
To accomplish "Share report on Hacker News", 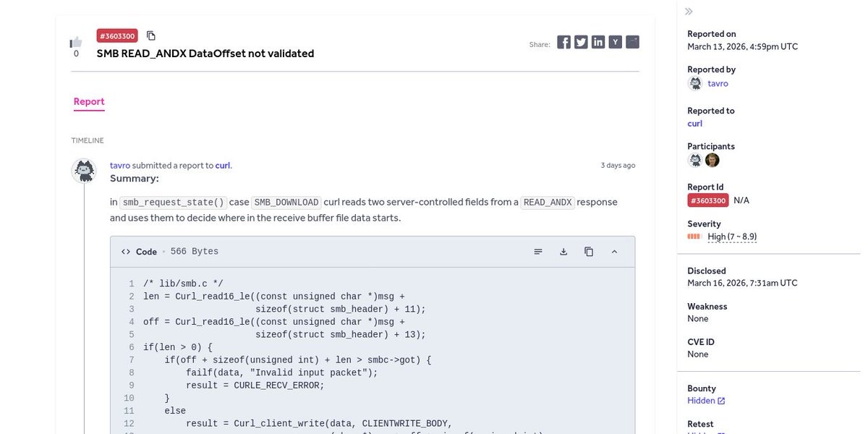I will coord(616,42).
